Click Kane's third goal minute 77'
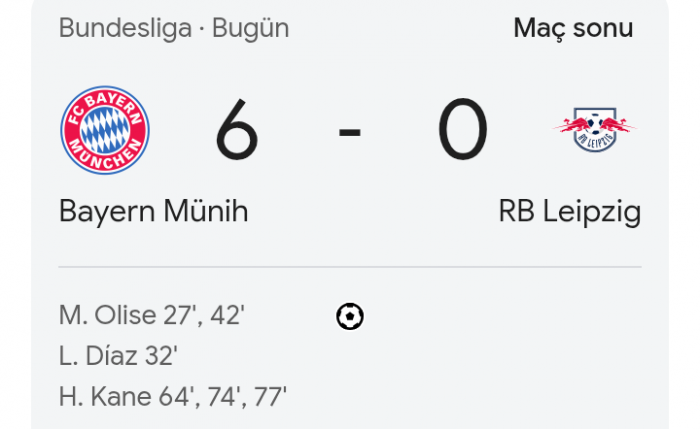This screenshot has width=700, height=429. pyautogui.click(x=271, y=396)
